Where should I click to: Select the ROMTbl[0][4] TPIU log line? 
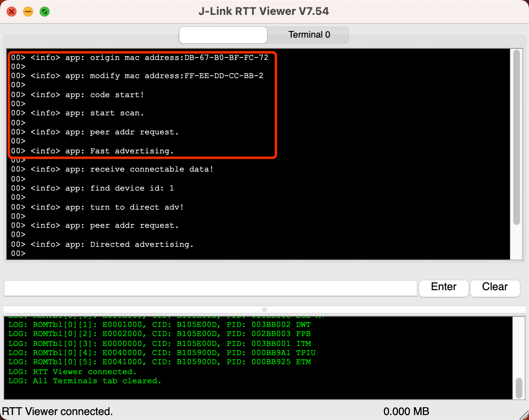coord(162,353)
